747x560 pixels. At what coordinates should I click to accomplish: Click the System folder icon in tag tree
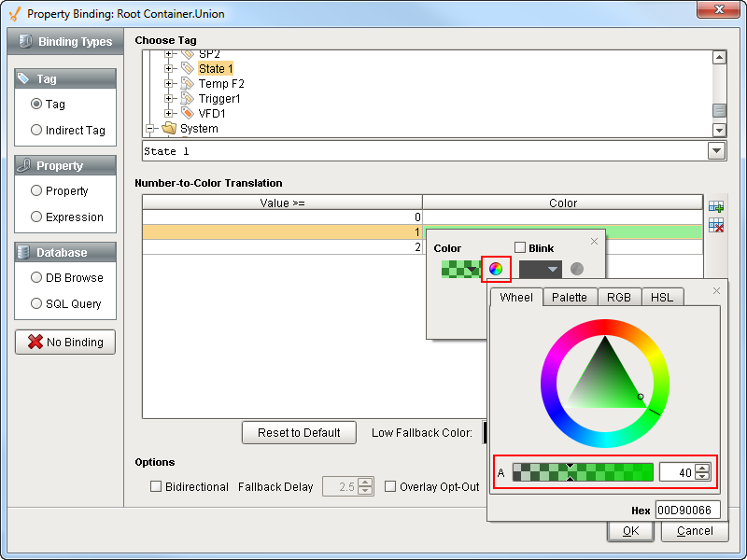(x=169, y=129)
